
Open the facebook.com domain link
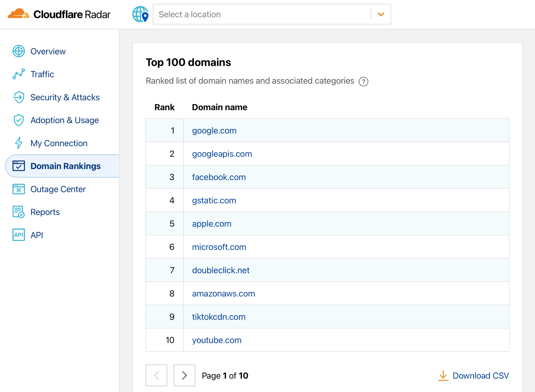[219, 177]
